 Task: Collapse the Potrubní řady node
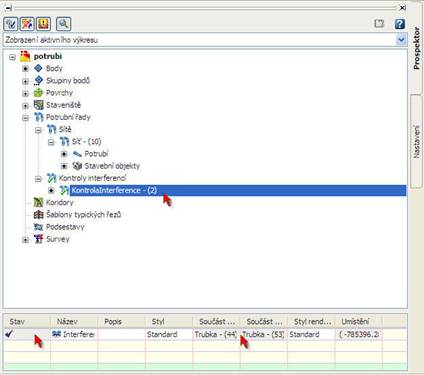tap(25, 118)
